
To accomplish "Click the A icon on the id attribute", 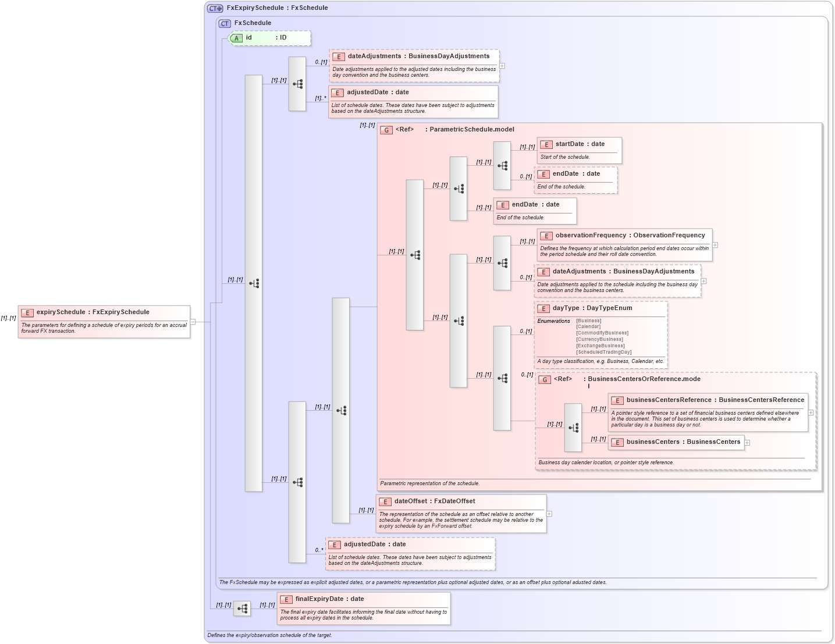I will [x=236, y=38].
